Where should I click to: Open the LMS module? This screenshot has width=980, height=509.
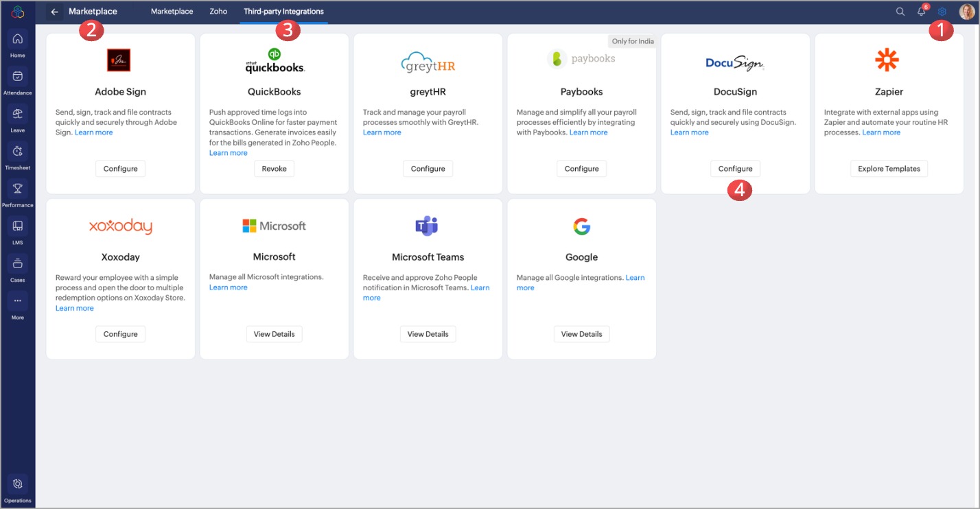tap(18, 230)
